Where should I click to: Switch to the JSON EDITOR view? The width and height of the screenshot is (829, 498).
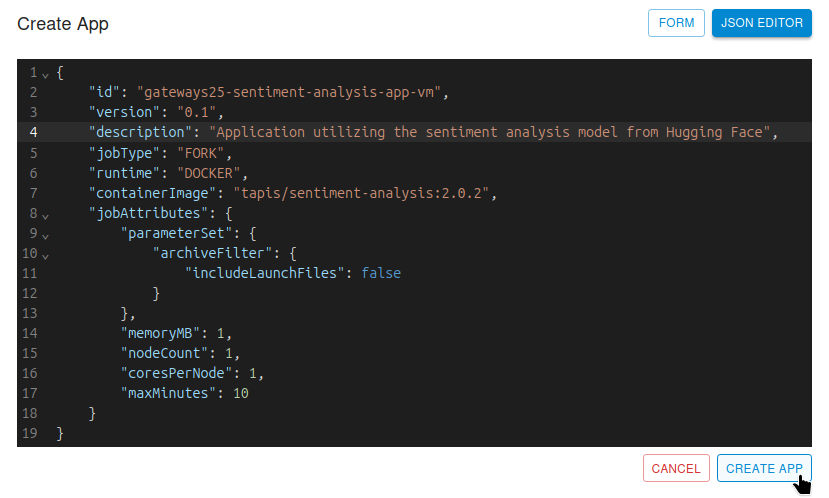(x=762, y=23)
